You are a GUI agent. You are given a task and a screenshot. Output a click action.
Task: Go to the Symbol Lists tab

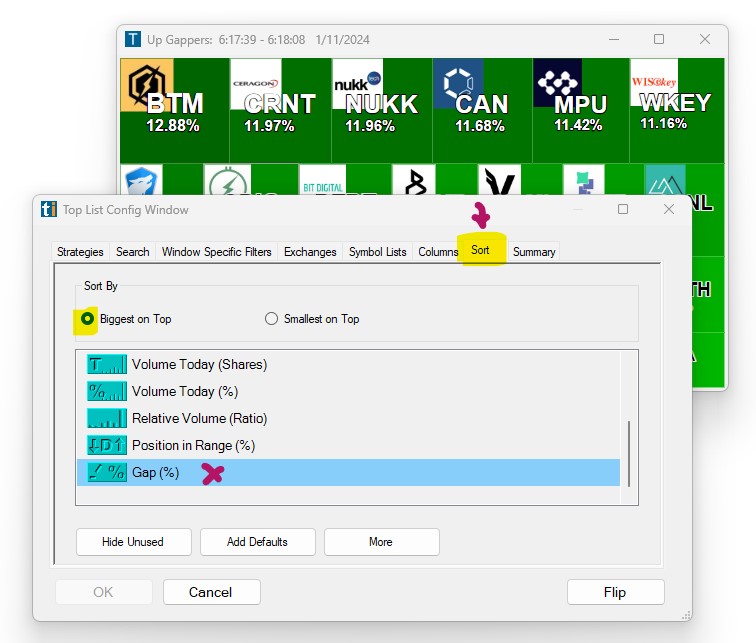pyautogui.click(x=377, y=252)
